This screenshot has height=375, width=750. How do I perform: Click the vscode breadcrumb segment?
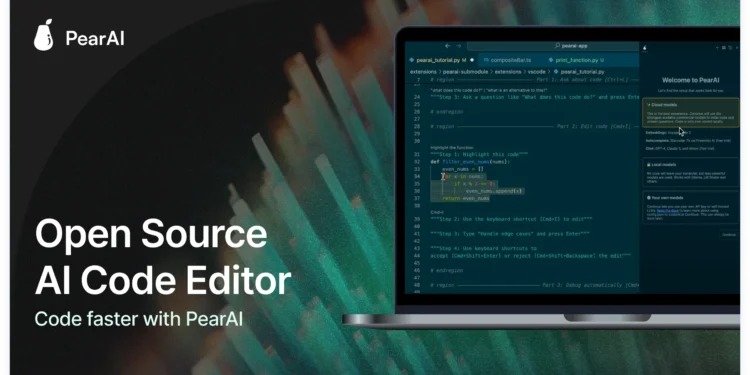coord(537,72)
